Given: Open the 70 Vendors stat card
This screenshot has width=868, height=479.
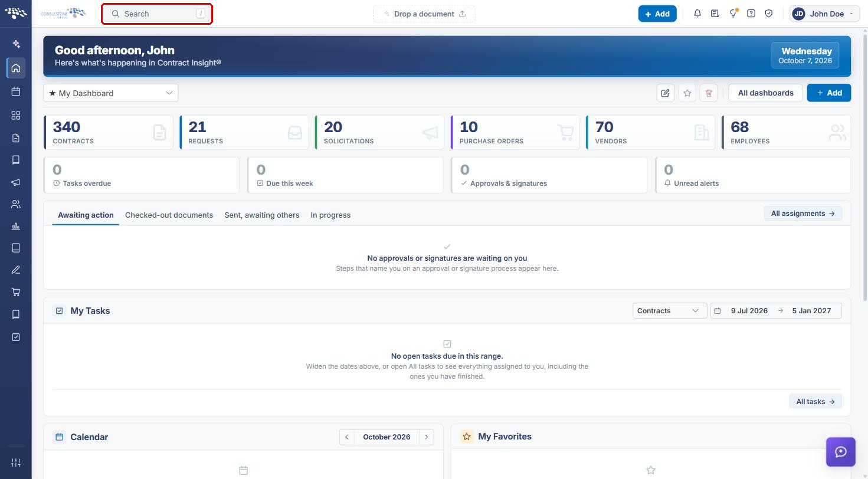Looking at the screenshot, I should coord(650,132).
